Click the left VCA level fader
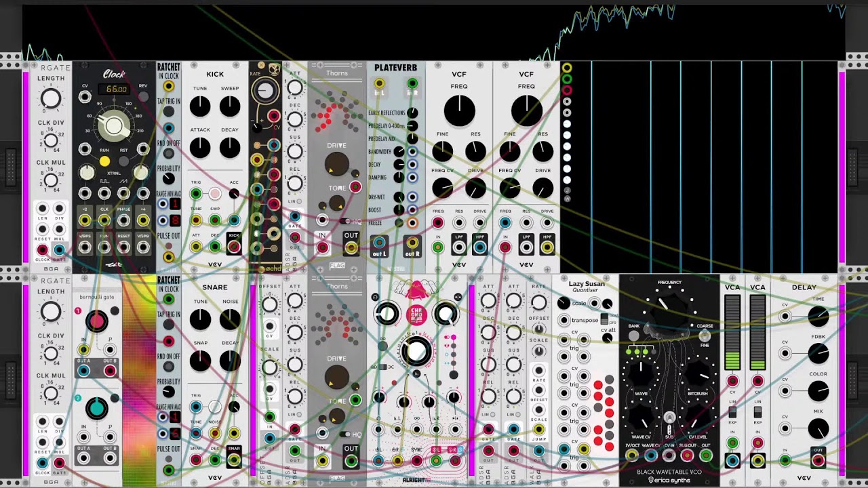Image resolution: width=868 pixels, height=488 pixels. tap(732, 332)
